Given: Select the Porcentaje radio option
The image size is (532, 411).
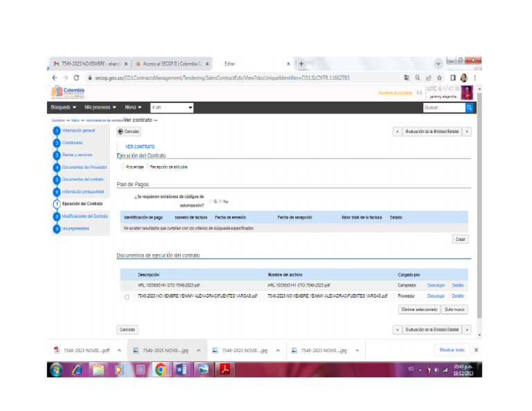Looking at the screenshot, I should pyautogui.click(x=123, y=166).
